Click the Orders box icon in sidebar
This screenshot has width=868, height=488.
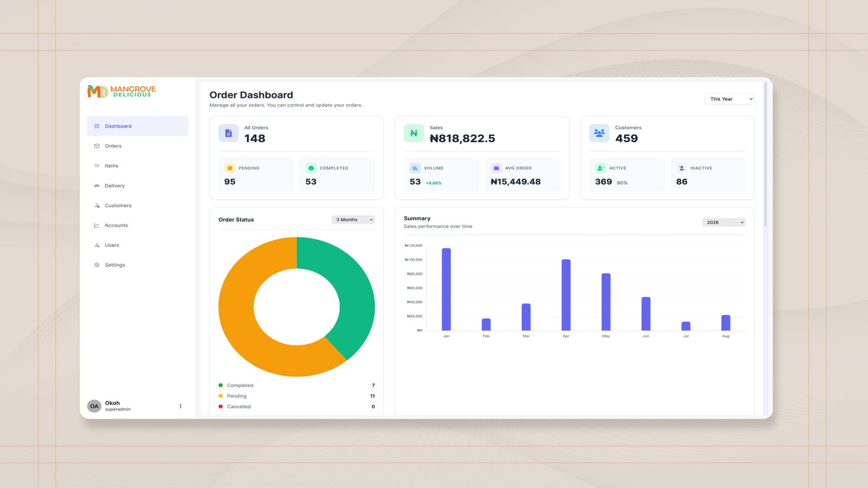[x=97, y=146]
